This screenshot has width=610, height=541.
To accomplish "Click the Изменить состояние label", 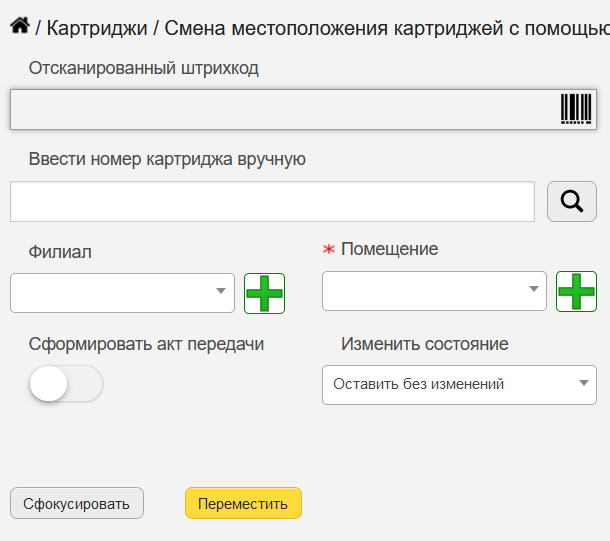I will [425, 344].
